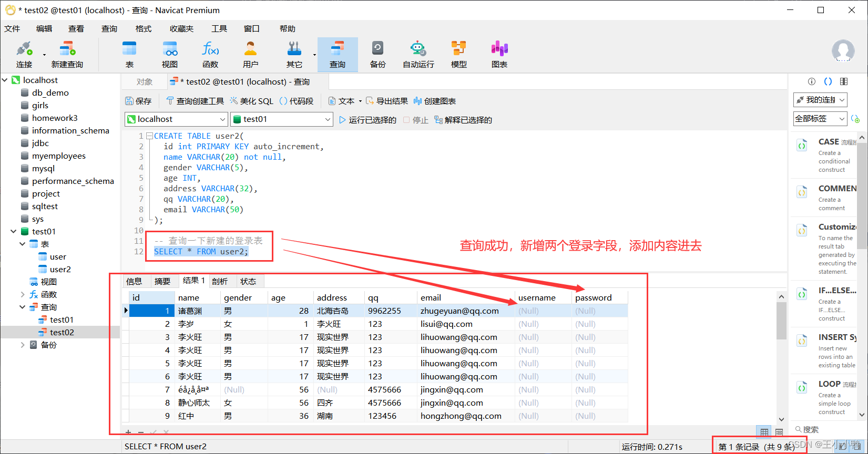Click 解释已选择的 to explain selection

click(463, 120)
